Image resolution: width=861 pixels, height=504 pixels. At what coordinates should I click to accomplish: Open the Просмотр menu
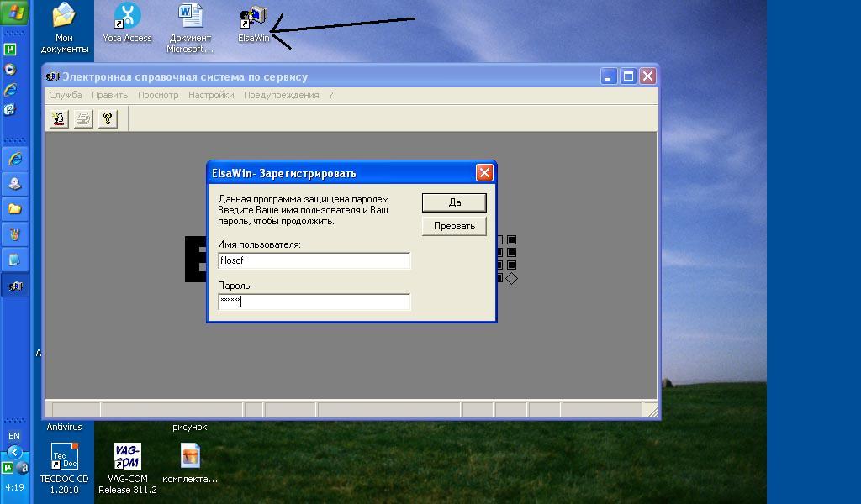[158, 95]
